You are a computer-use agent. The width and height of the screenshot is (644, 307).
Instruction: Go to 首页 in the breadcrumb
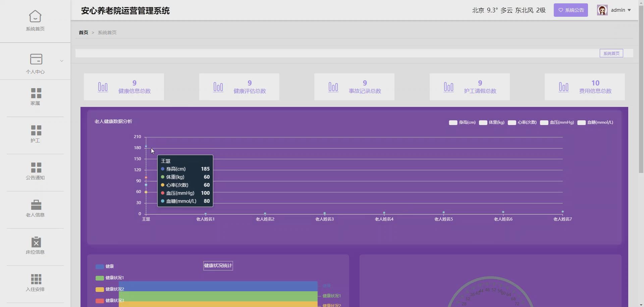(x=84, y=33)
